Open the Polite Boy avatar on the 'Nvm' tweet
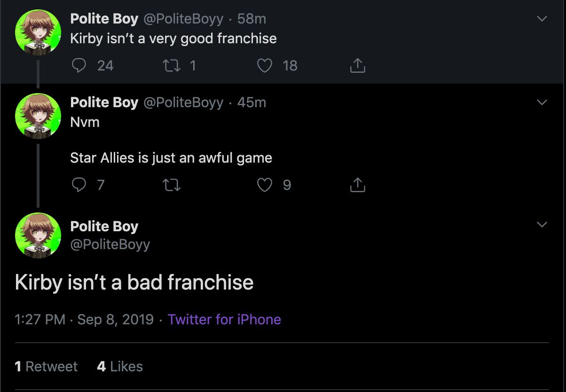Viewport: 566px width, 392px height. coord(38,116)
